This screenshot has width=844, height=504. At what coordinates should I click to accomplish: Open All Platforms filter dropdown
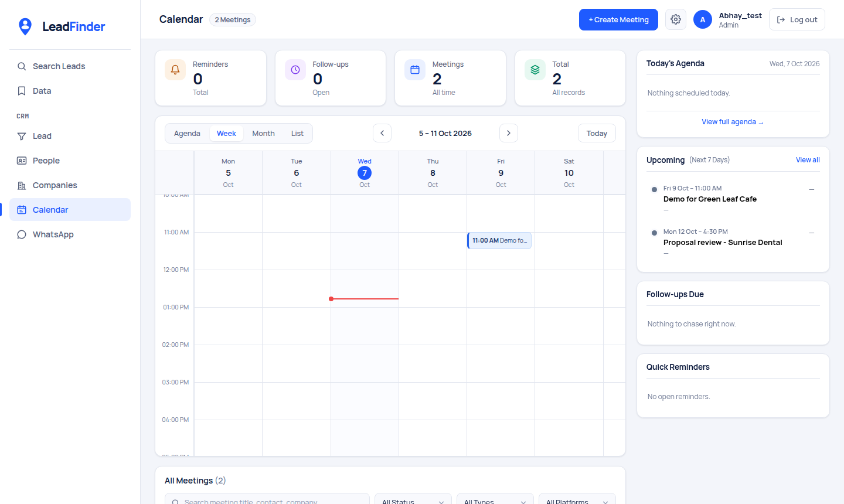coord(577,502)
